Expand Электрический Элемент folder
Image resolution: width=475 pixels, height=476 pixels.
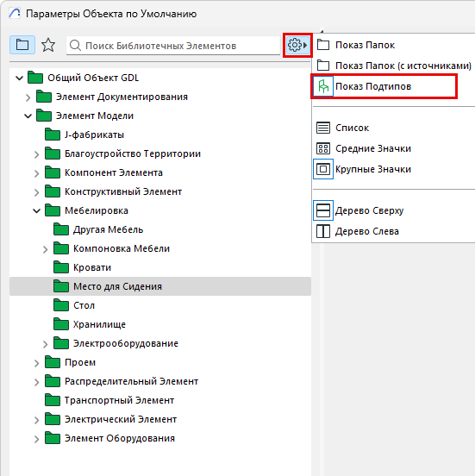(x=36, y=420)
